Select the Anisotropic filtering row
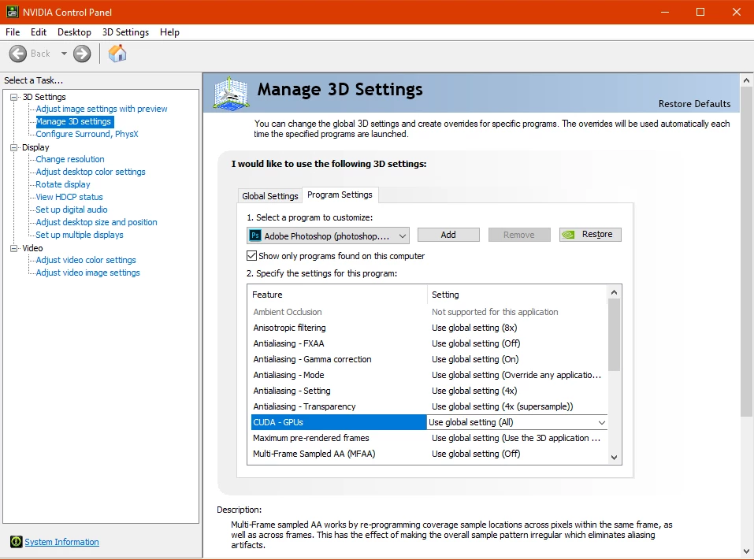The width and height of the screenshot is (754, 560). (x=429, y=328)
